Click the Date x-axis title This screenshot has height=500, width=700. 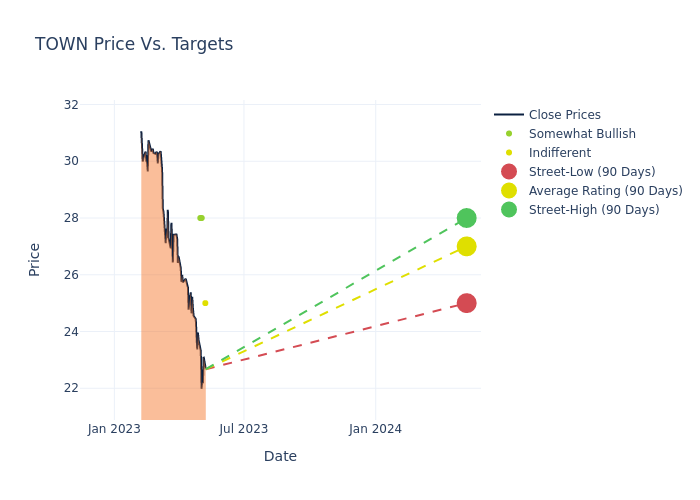click(x=280, y=457)
